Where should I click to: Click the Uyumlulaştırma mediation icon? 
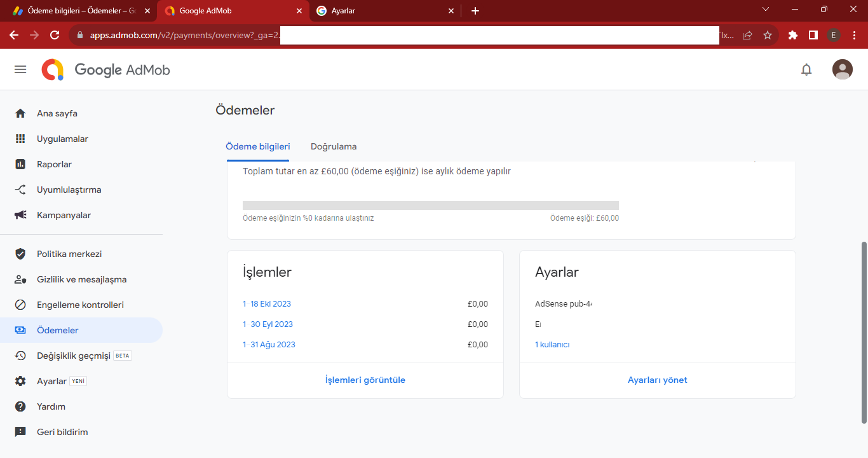(20, 190)
